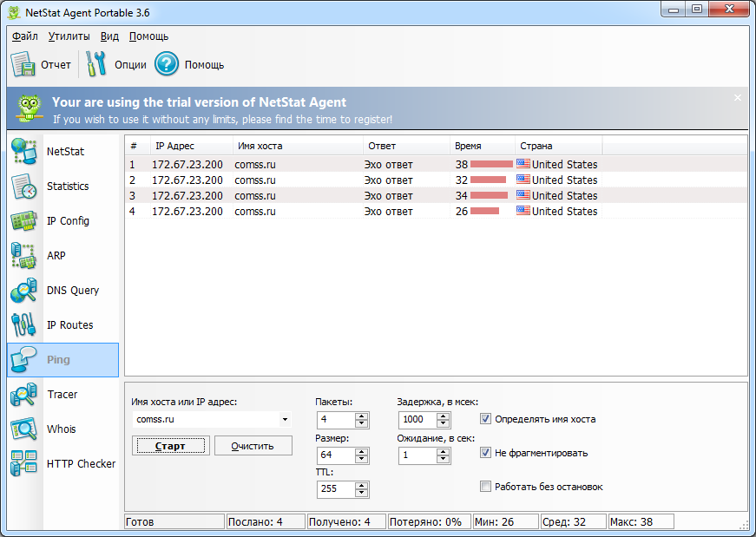Click the Пакеты number field
This screenshot has height=537, width=756.
[337, 420]
